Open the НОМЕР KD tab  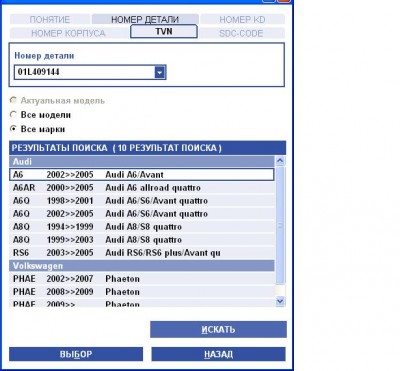click(x=242, y=19)
